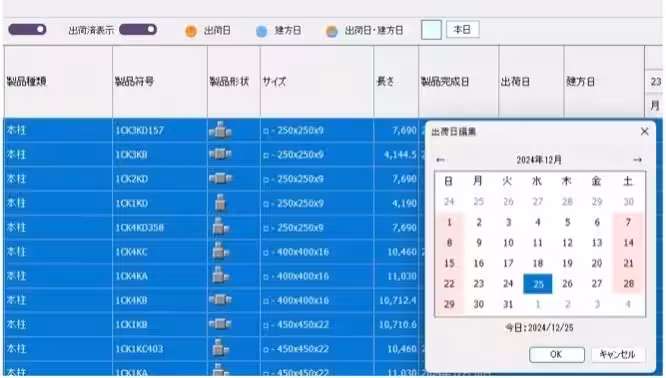Click the 製品完成日 column header

click(x=458, y=82)
